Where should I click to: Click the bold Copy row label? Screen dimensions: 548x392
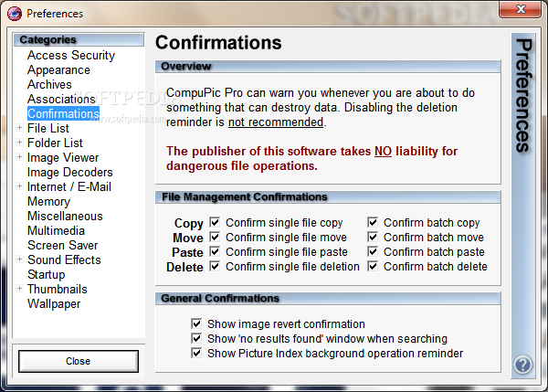click(189, 223)
